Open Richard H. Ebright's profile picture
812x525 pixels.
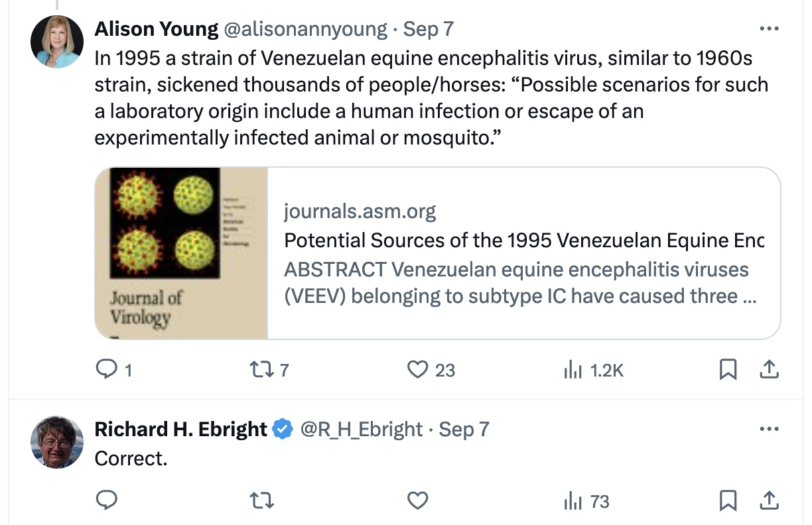[x=57, y=442]
